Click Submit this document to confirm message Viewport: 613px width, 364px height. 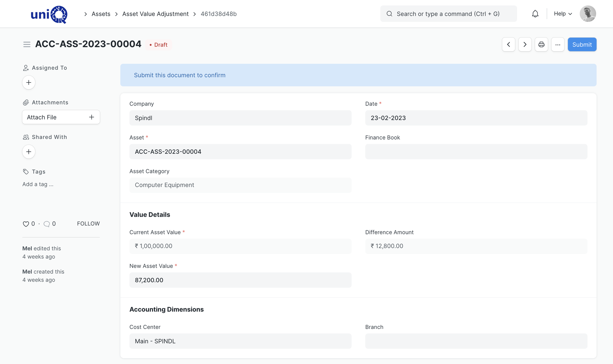[180, 75]
